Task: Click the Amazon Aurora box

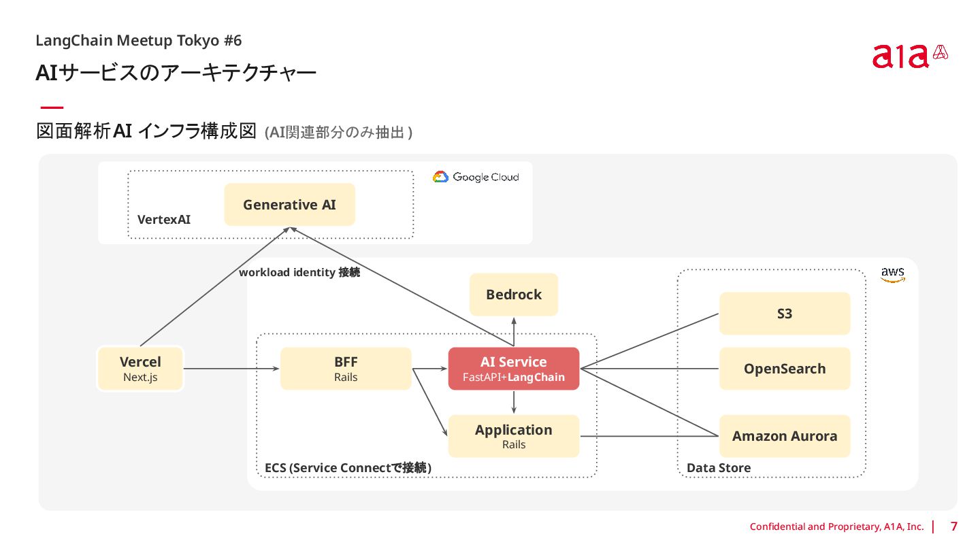Action: click(x=785, y=436)
